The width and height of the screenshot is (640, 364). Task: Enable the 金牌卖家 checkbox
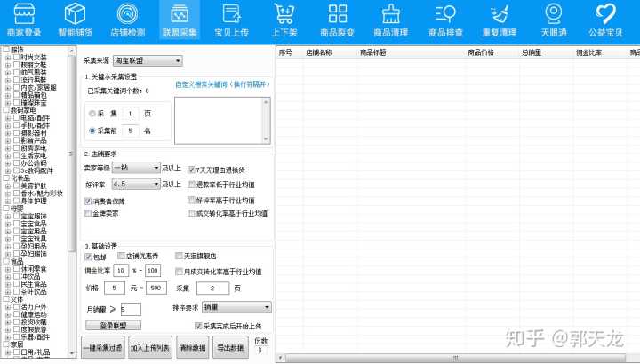(x=88, y=214)
